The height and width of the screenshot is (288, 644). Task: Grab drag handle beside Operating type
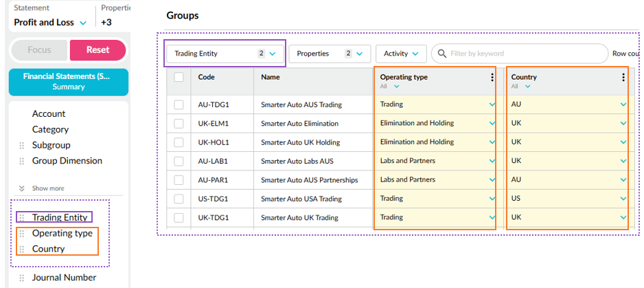point(21,234)
